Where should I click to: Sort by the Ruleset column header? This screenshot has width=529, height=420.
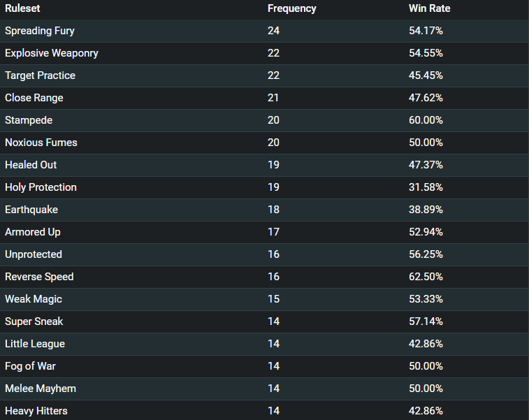(x=22, y=8)
